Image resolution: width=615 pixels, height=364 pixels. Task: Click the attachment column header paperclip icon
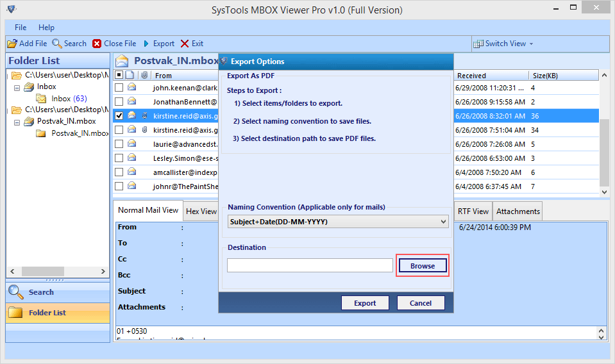pyautogui.click(x=144, y=75)
